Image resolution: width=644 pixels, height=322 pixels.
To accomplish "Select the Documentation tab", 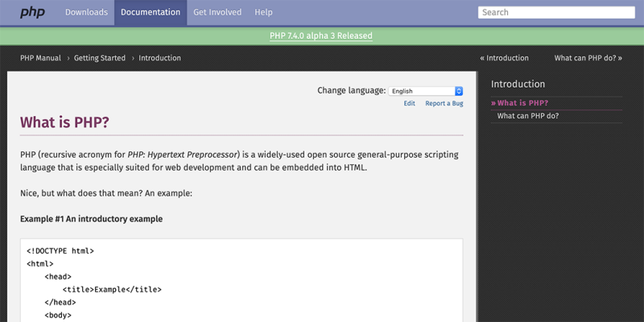I will [x=150, y=12].
